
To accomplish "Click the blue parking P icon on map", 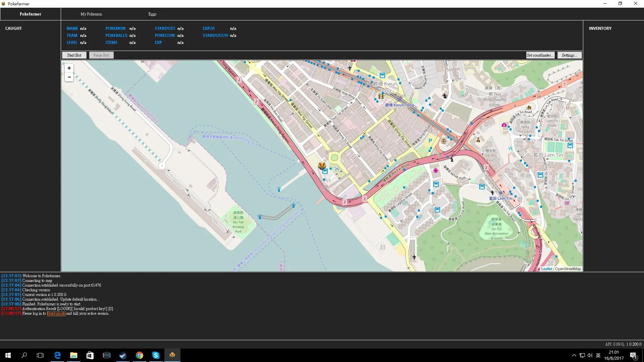I will coord(430,141).
